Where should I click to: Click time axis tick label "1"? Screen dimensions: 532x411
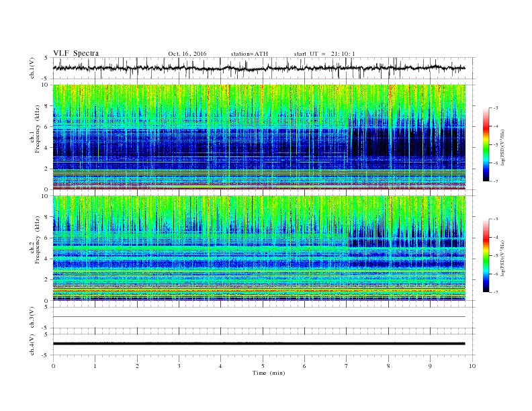point(95,366)
